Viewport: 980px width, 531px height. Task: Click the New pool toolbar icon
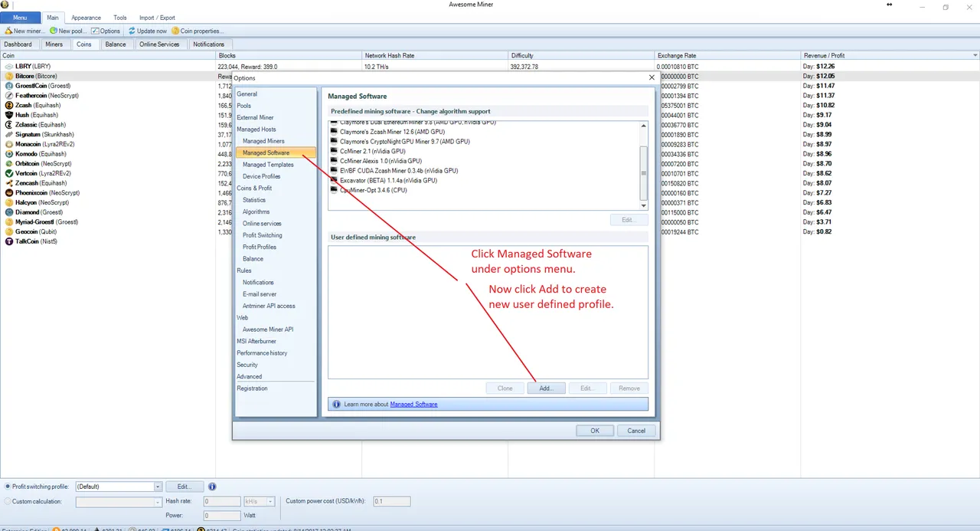[x=54, y=31]
